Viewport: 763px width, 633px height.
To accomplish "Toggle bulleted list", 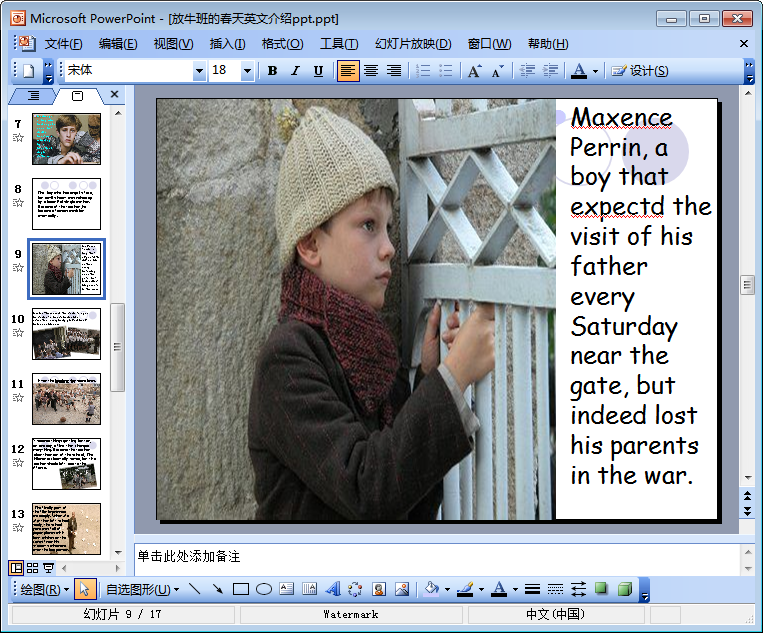I will click(446, 71).
